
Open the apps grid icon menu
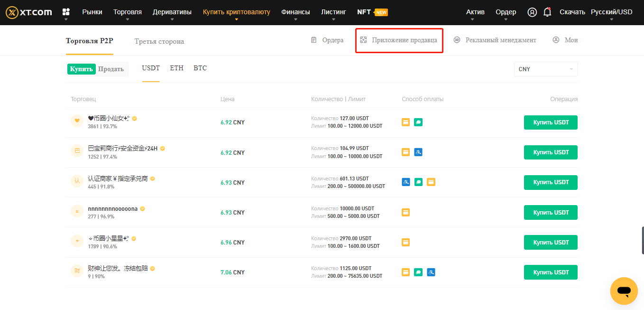[x=66, y=12]
